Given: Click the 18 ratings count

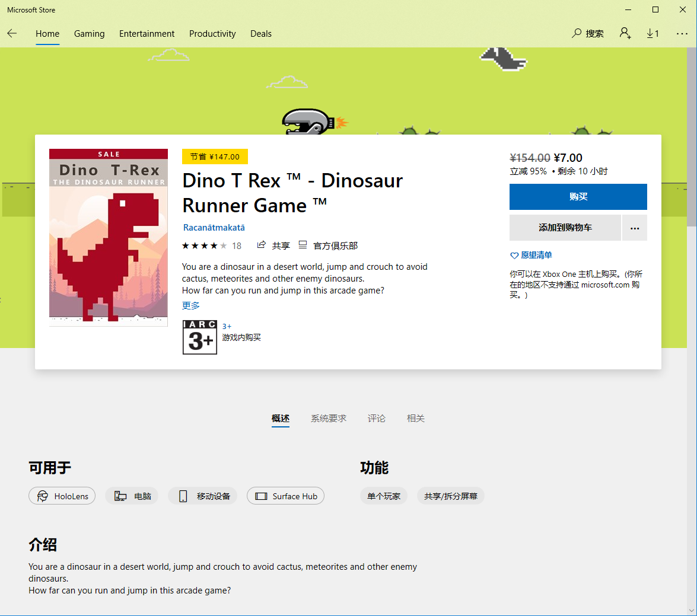Looking at the screenshot, I should (x=237, y=246).
